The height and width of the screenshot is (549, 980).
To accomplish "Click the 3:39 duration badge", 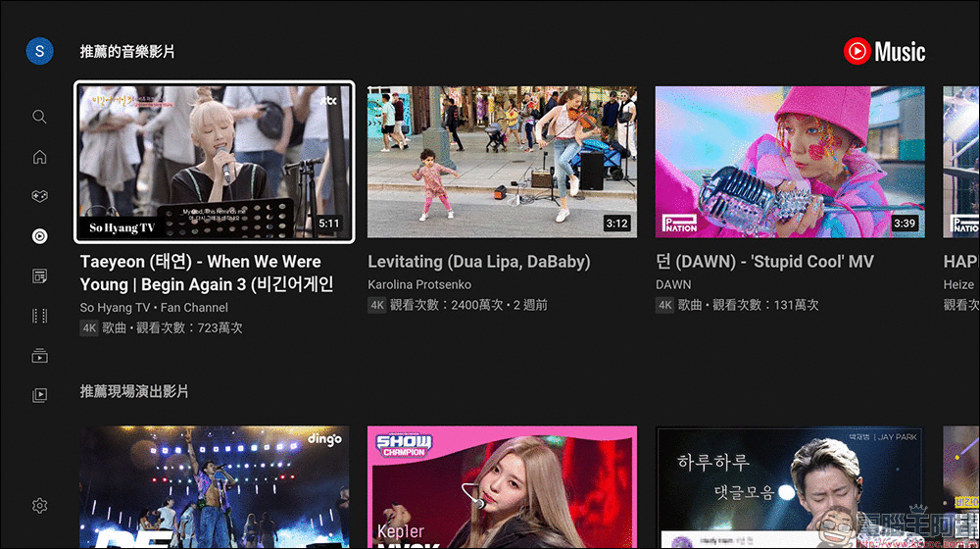I will tap(905, 224).
